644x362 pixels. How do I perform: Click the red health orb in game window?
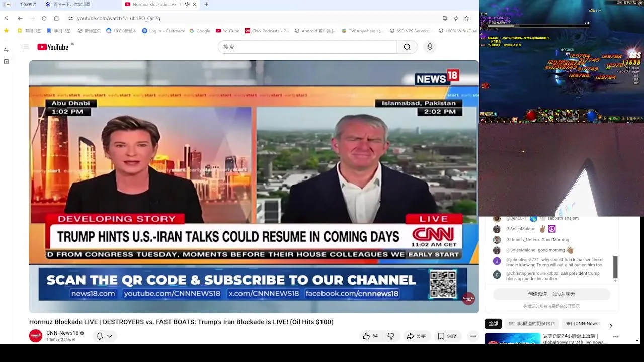(531, 116)
